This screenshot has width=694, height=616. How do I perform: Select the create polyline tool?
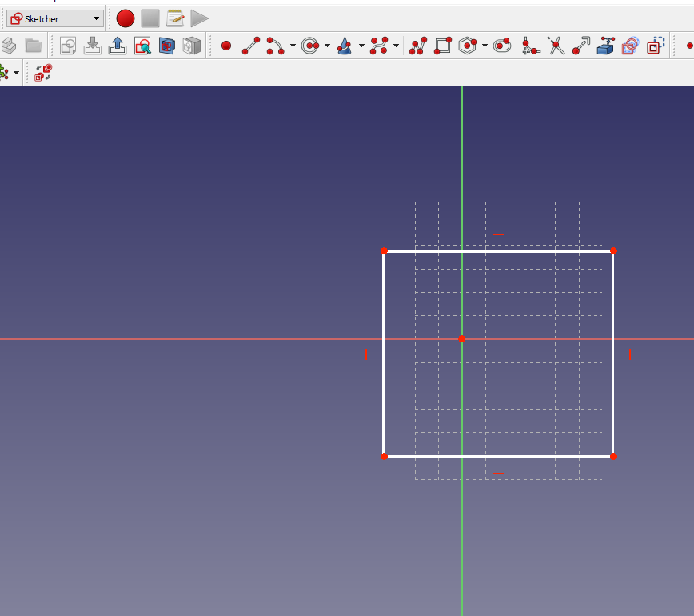(x=418, y=46)
